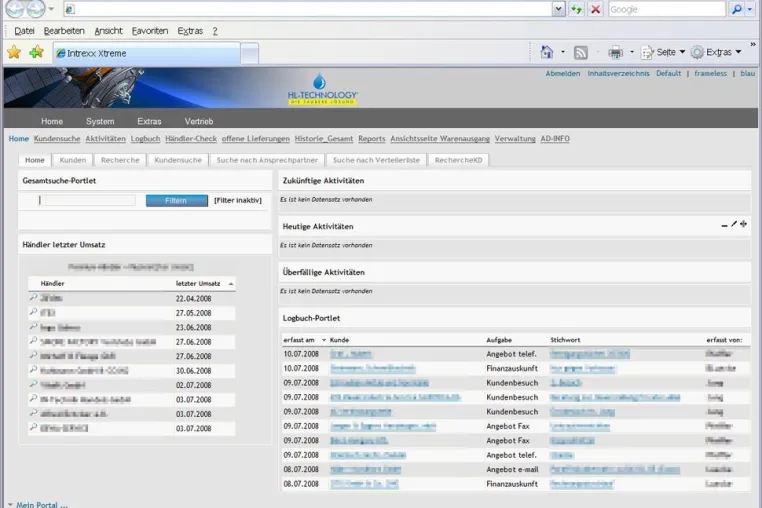Open the Home icon dropdown arrow

(x=563, y=52)
